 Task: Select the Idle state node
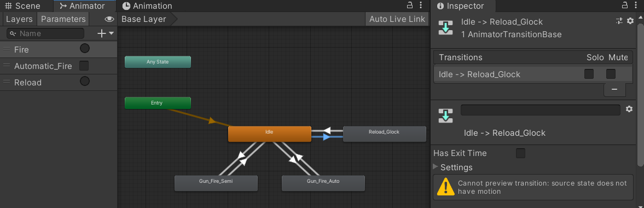tap(269, 134)
